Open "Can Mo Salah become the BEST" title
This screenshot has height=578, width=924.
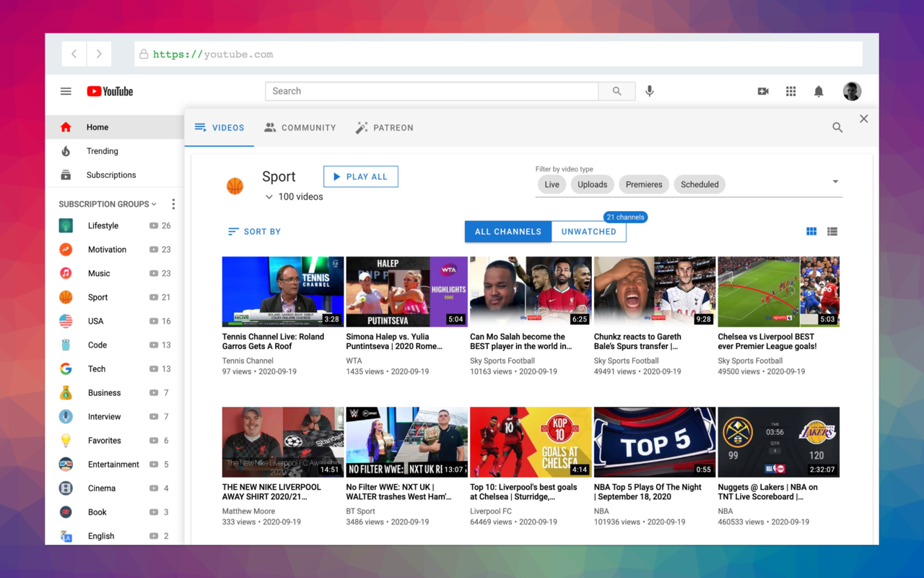click(x=520, y=342)
